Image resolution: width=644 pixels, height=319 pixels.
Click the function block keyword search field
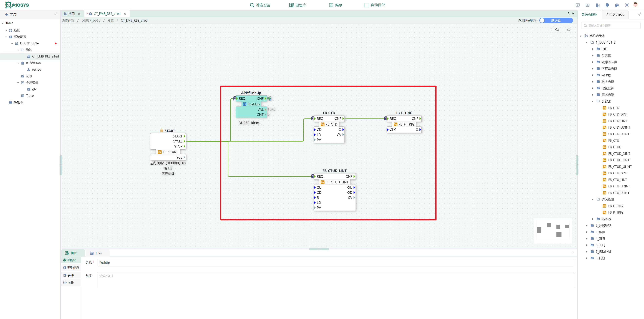[x=610, y=25]
